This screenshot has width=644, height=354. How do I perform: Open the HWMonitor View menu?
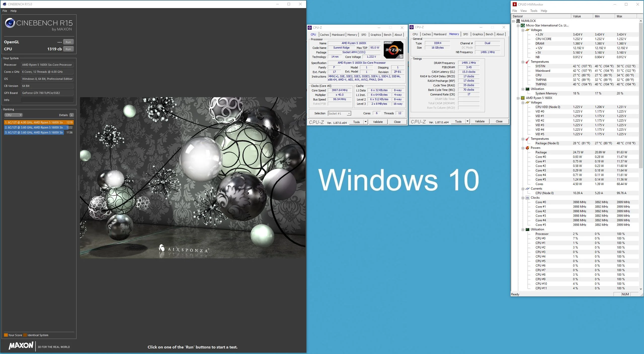point(524,11)
